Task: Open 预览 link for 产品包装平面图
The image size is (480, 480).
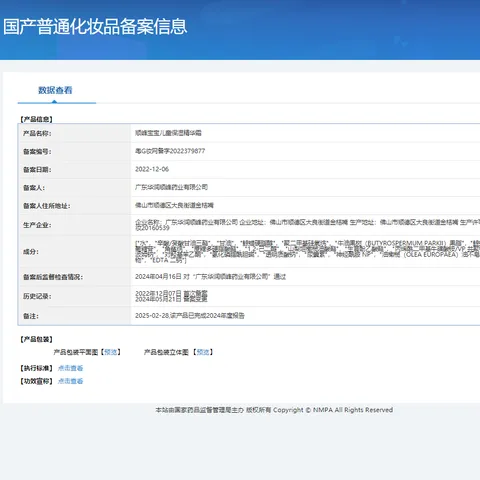Action: [x=111, y=352]
